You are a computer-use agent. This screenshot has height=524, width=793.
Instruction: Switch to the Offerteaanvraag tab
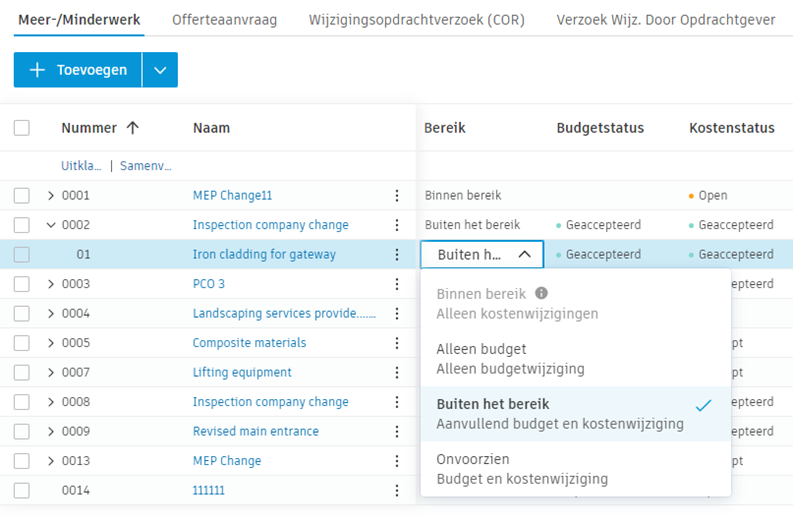click(224, 20)
